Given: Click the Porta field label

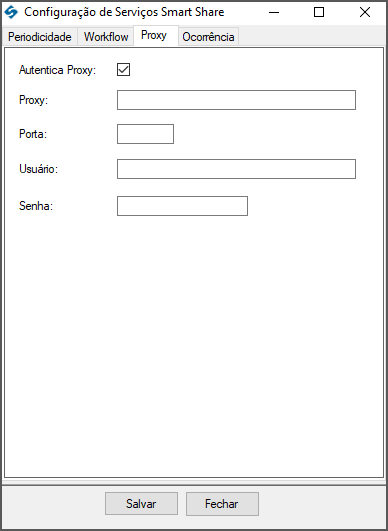Looking at the screenshot, I should tap(33, 134).
